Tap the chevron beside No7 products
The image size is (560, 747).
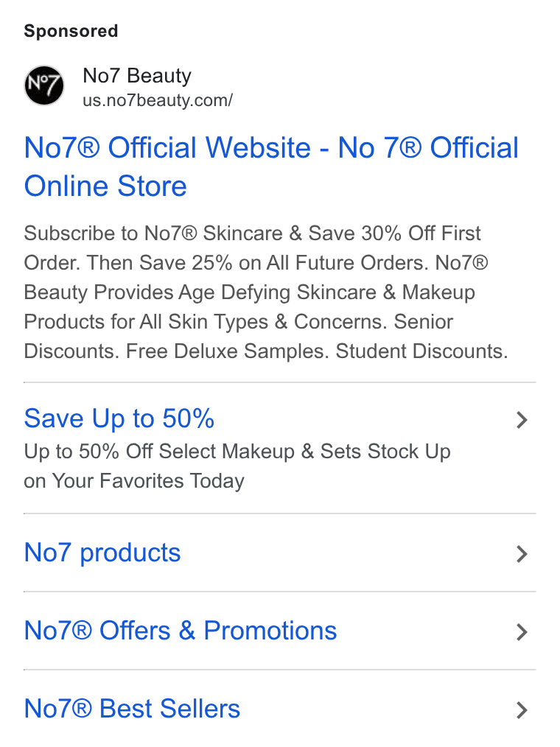(x=522, y=554)
